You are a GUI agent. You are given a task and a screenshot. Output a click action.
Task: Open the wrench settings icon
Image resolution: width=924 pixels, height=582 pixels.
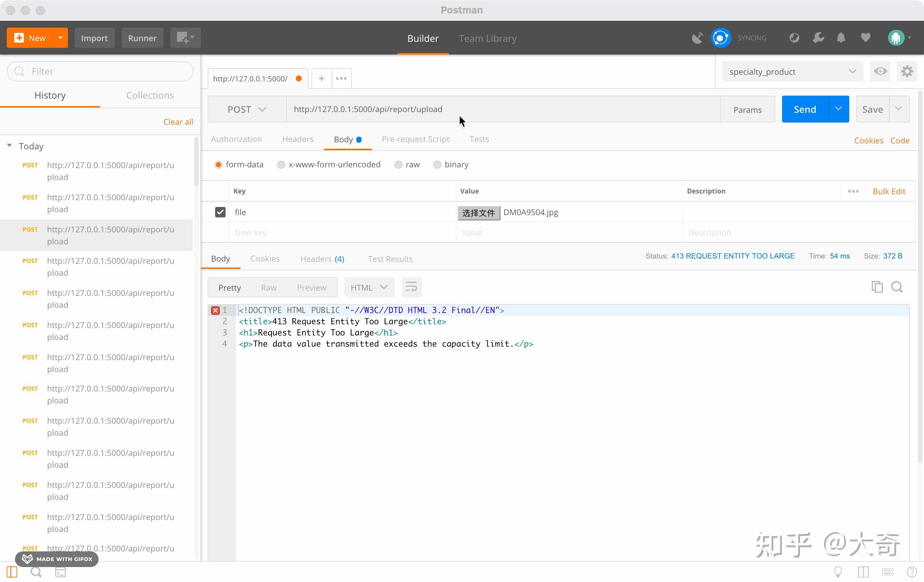[x=818, y=38]
